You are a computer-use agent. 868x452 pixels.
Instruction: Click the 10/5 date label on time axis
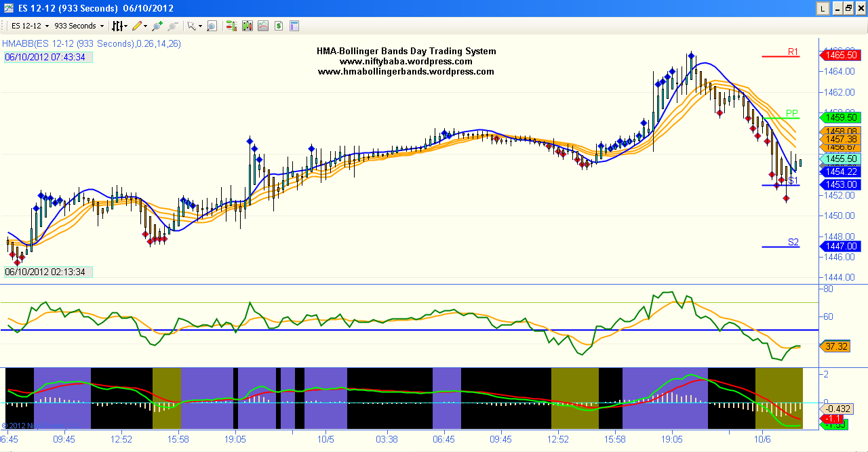[326, 439]
